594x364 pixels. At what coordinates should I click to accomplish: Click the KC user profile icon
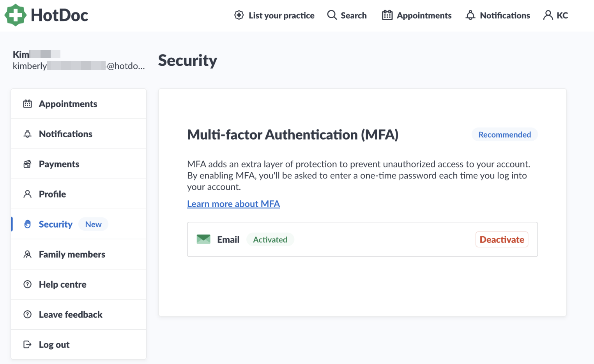tap(548, 15)
